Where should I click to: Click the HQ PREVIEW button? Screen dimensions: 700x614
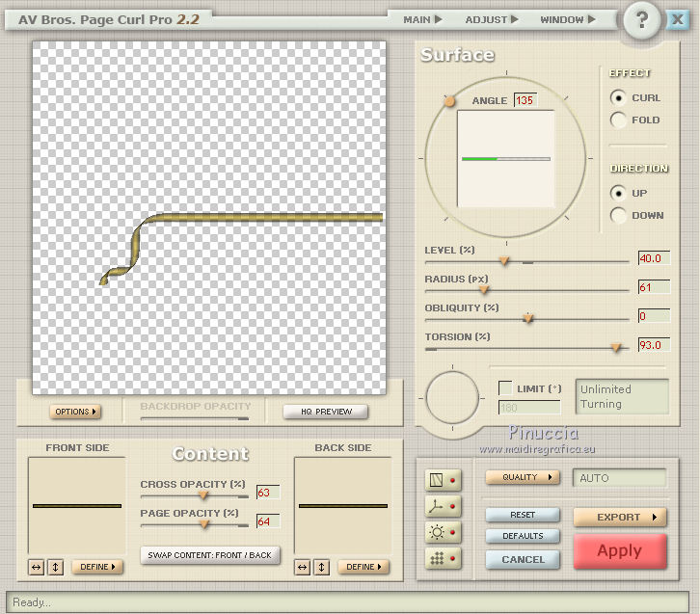click(x=326, y=412)
